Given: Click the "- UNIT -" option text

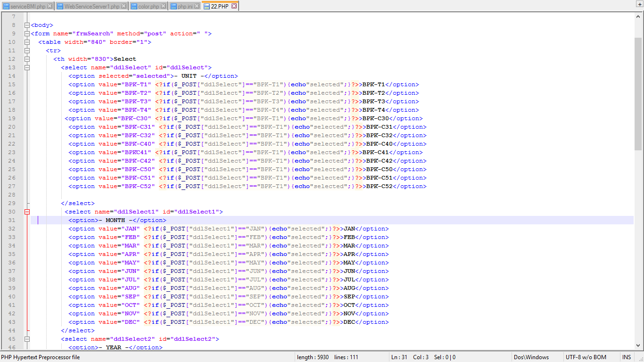Looking at the screenshot, I should (x=189, y=76).
